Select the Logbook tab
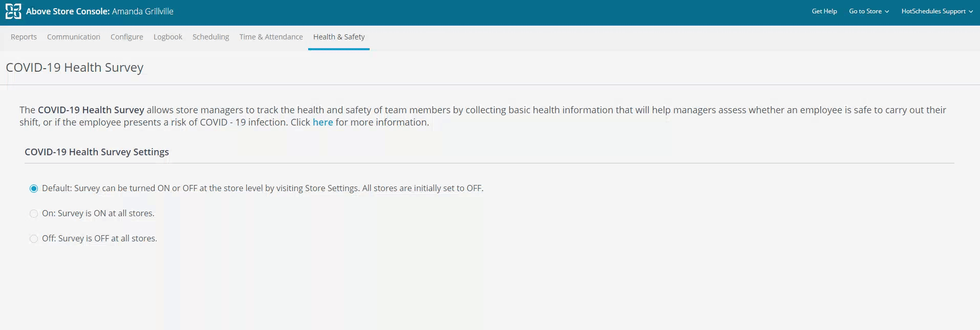Viewport: 980px width, 330px height. 168,37
